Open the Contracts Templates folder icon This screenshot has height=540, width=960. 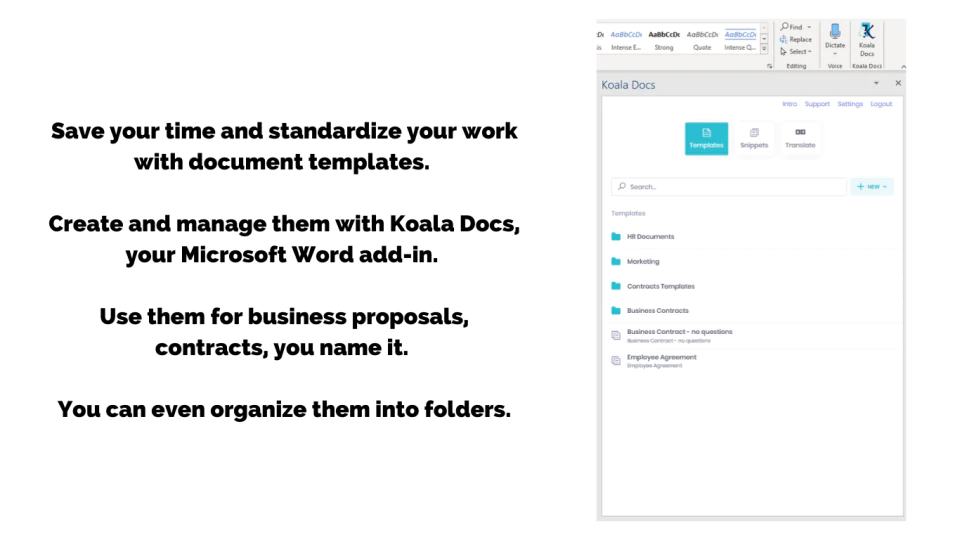pyautogui.click(x=616, y=286)
